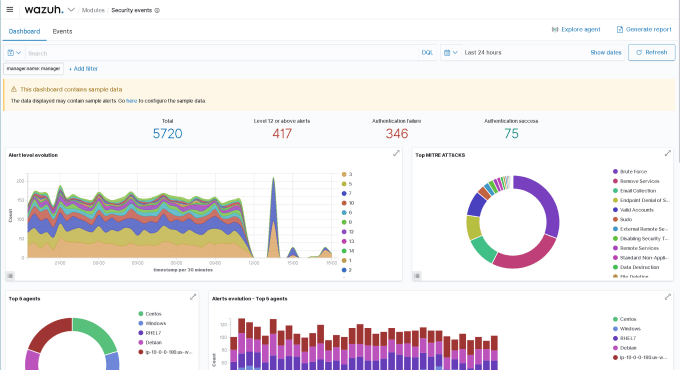
Task: Expand the Alerts evolution Top 5 agents panel
Action: click(x=668, y=297)
